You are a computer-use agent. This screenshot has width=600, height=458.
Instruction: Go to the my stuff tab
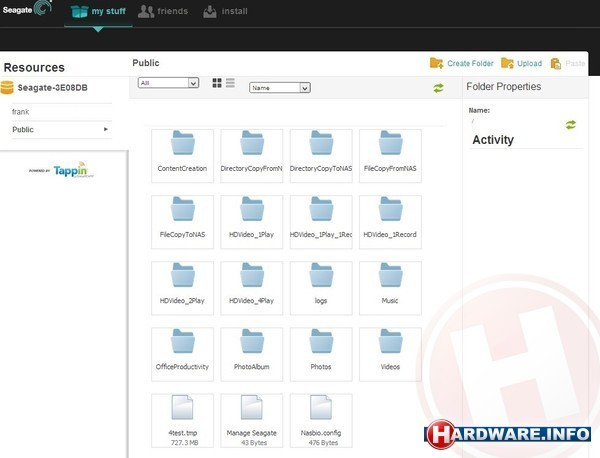tap(98, 12)
